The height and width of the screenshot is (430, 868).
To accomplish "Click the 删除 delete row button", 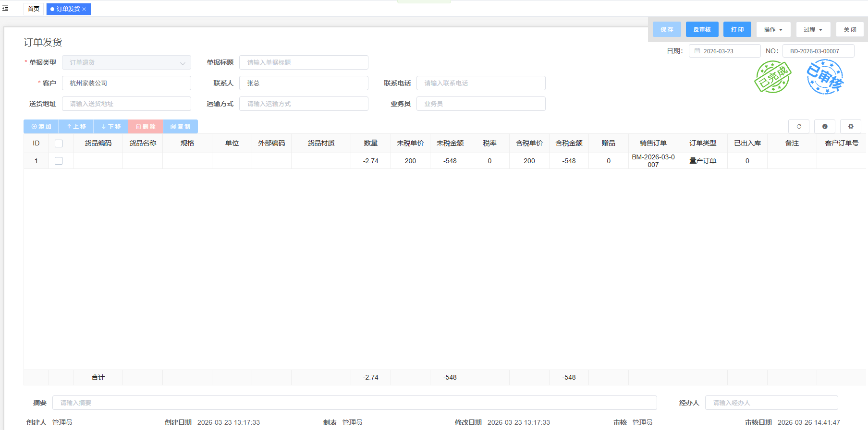I will click(145, 127).
